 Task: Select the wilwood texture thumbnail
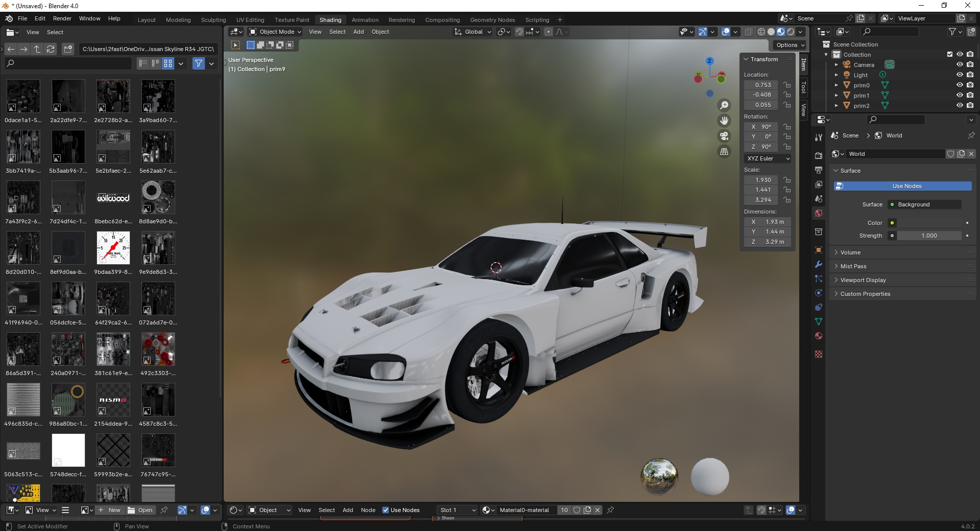click(113, 198)
